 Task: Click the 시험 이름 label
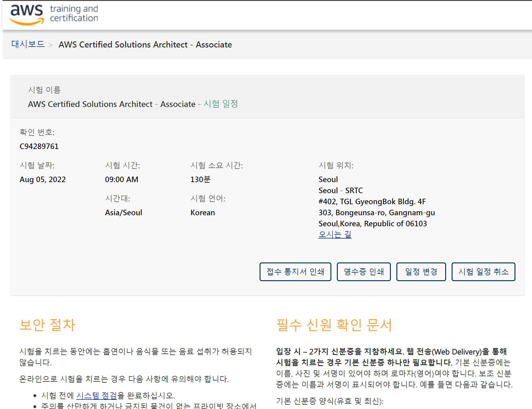[x=44, y=90]
